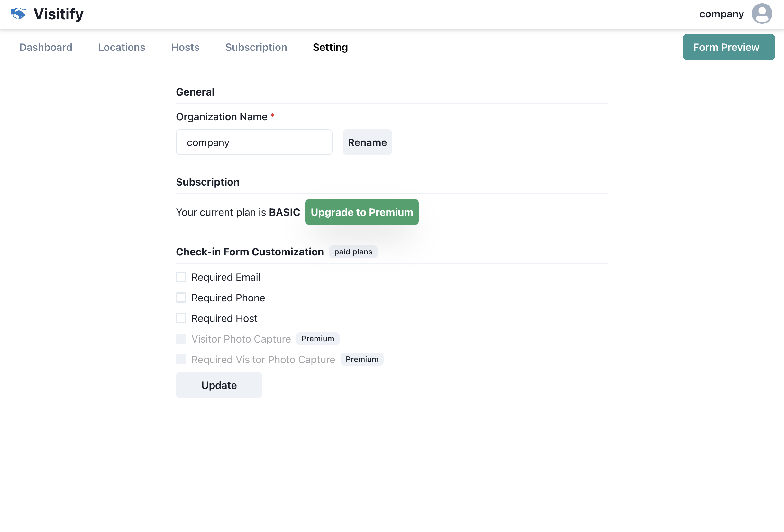Open the Locations tab
The image size is (784, 532).
click(x=122, y=47)
